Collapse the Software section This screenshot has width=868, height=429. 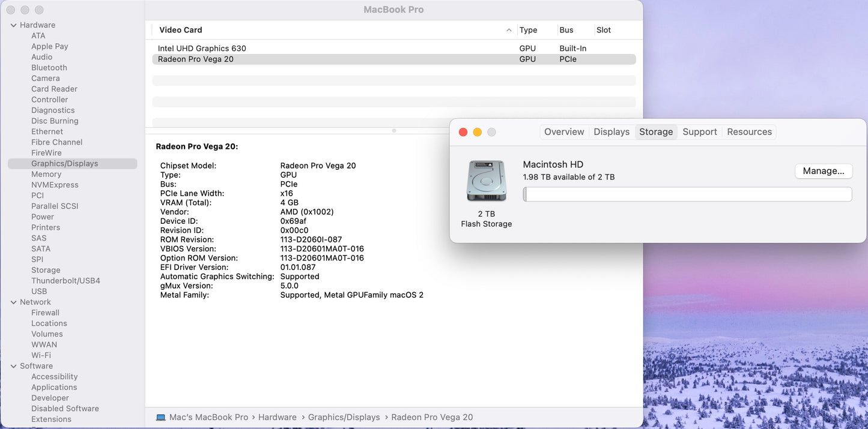[13, 365]
